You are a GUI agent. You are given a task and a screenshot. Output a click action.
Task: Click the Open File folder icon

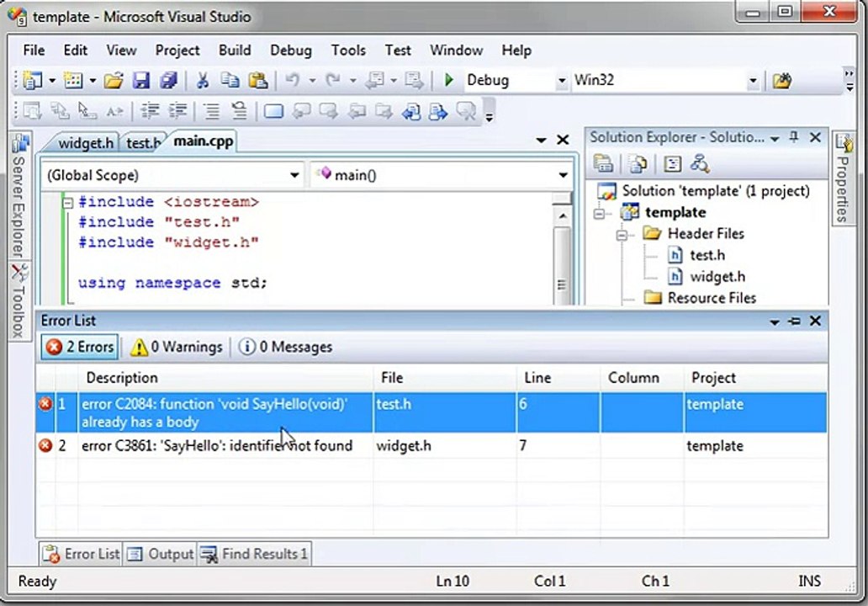tap(114, 81)
